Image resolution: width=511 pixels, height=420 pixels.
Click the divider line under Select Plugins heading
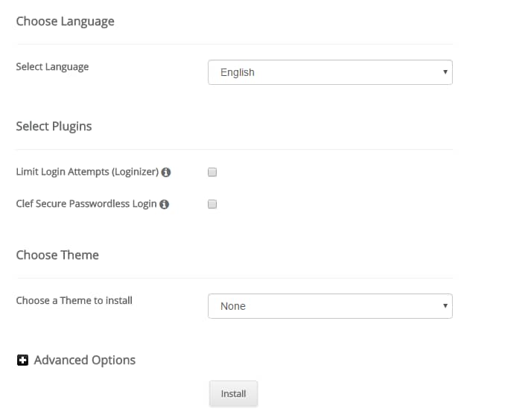coord(235,150)
